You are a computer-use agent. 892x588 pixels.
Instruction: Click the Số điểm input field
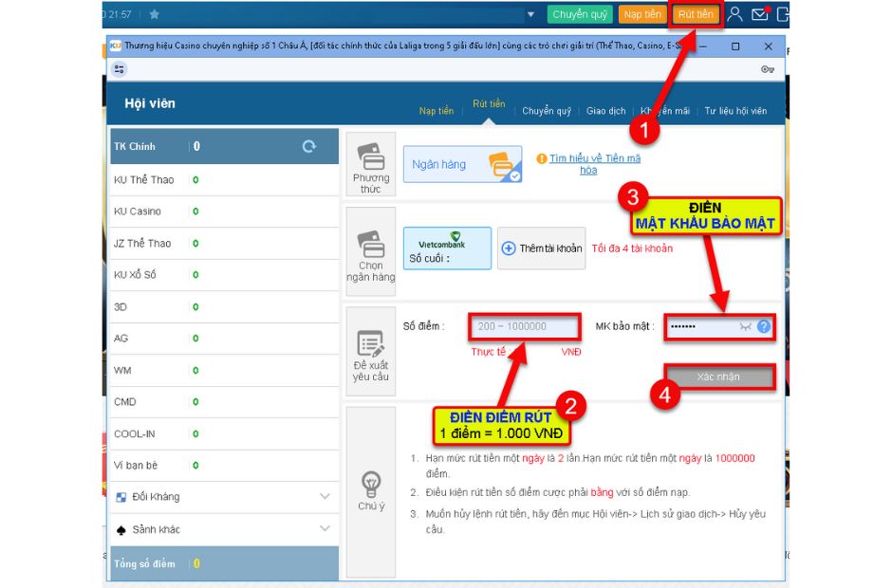[x=525, y=326]
